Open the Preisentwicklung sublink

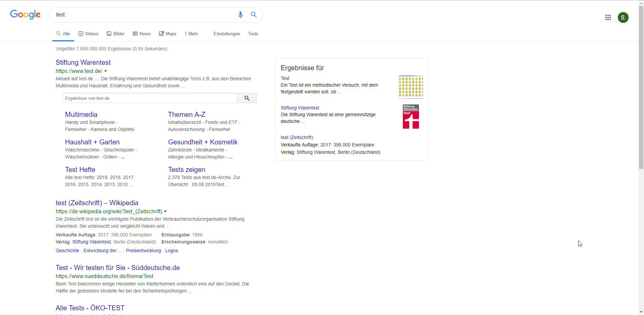tap(144, 251)
